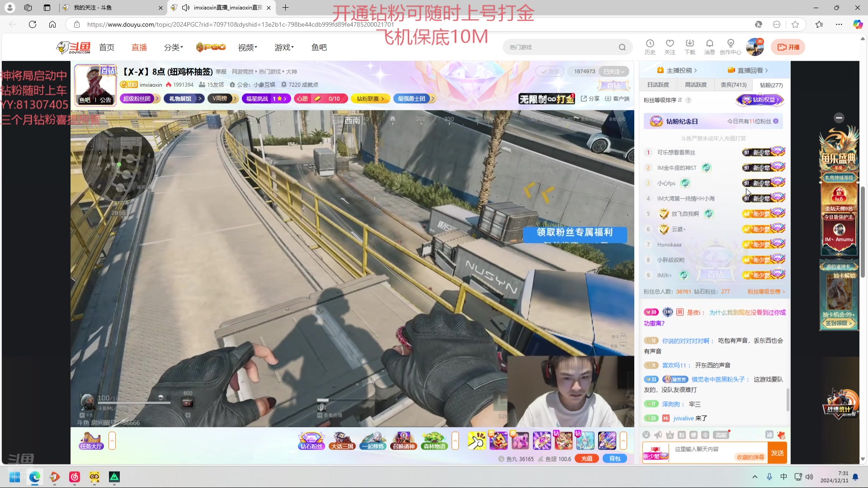Open the 关注 heart icon
This screenshot has width=868, height=488.
(x=670, y=44)
